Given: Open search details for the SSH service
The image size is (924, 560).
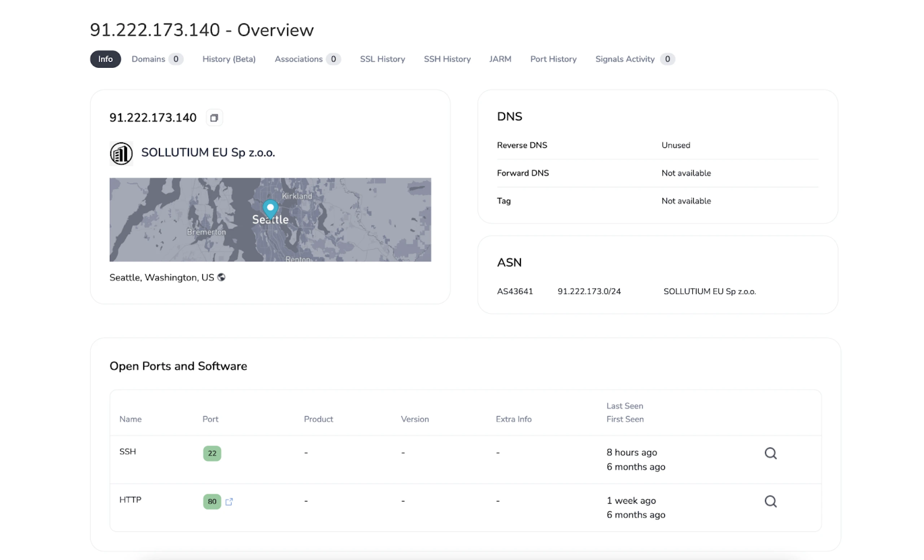Looking at the screenshot, I should pyautogui.click(x=771, y=453).
